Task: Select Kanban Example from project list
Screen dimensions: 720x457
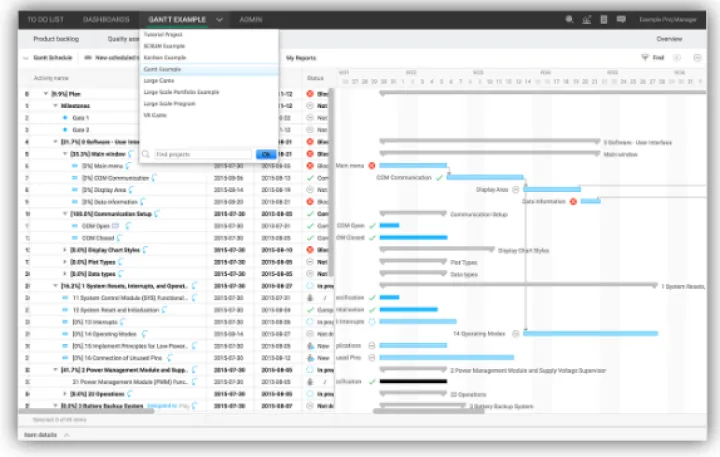Action: 164,57
